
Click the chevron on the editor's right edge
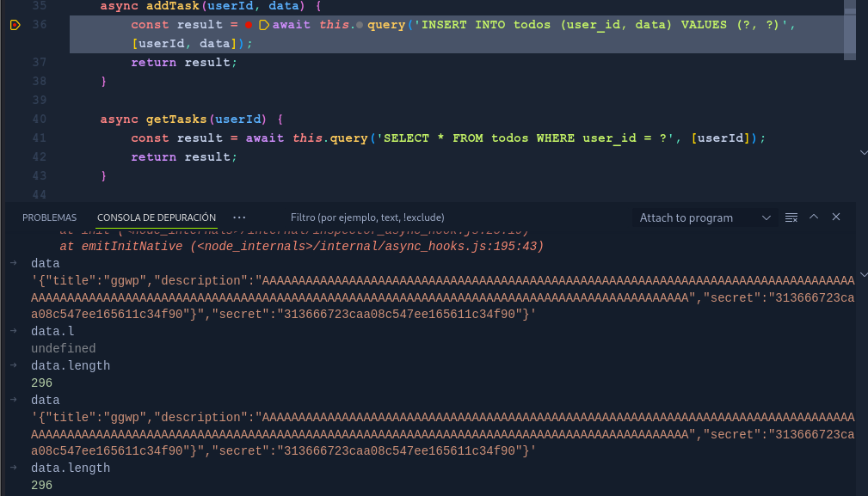click(x=863, y=152)
